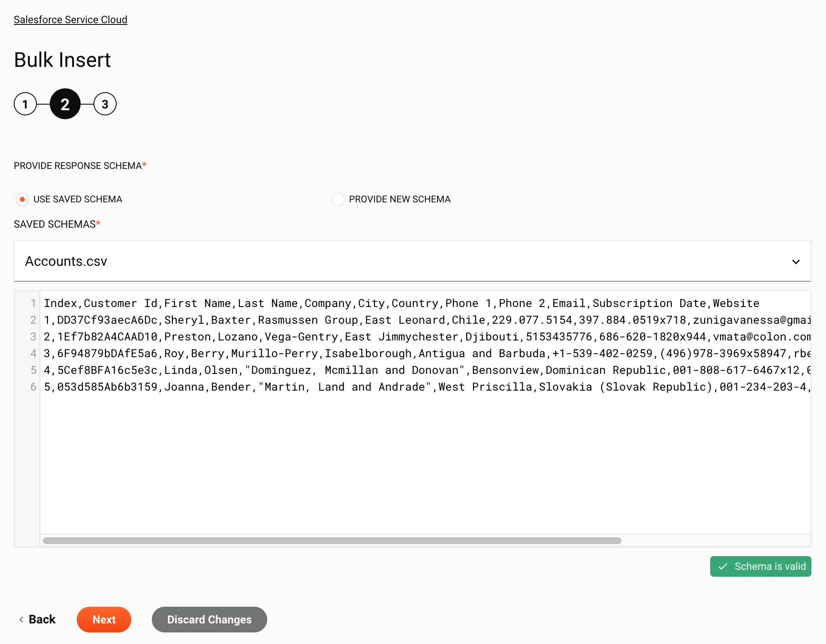Screen dimensions: 826x644
Task: Select step 3 in the progress indicator
Action: [105, 104]
